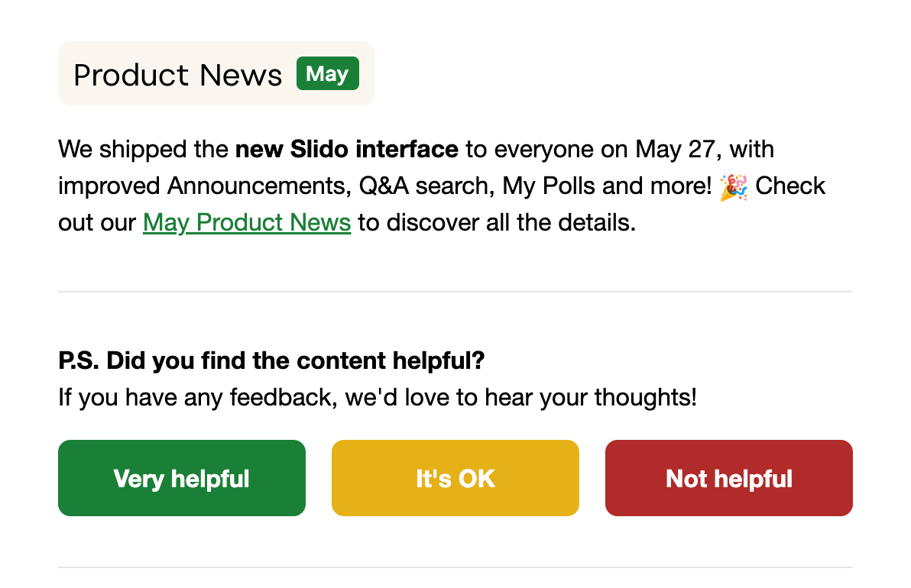Click the red feedback option
Image resolution: width=911 pixels, height=588 pixels.
[x=728, y=478]
